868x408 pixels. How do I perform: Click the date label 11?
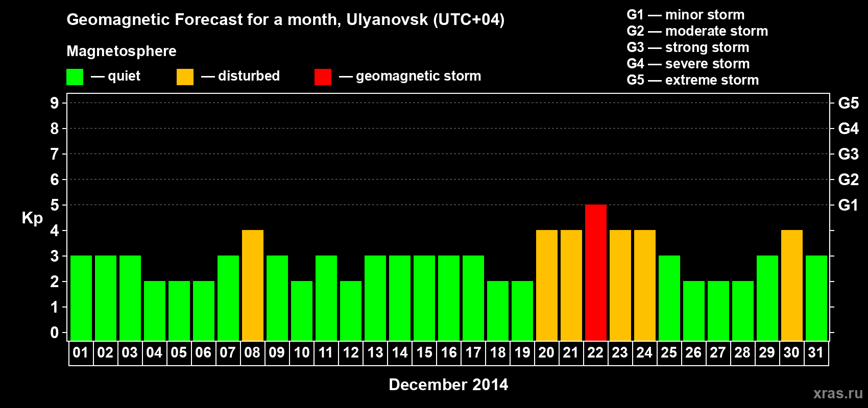coord(326,352)
